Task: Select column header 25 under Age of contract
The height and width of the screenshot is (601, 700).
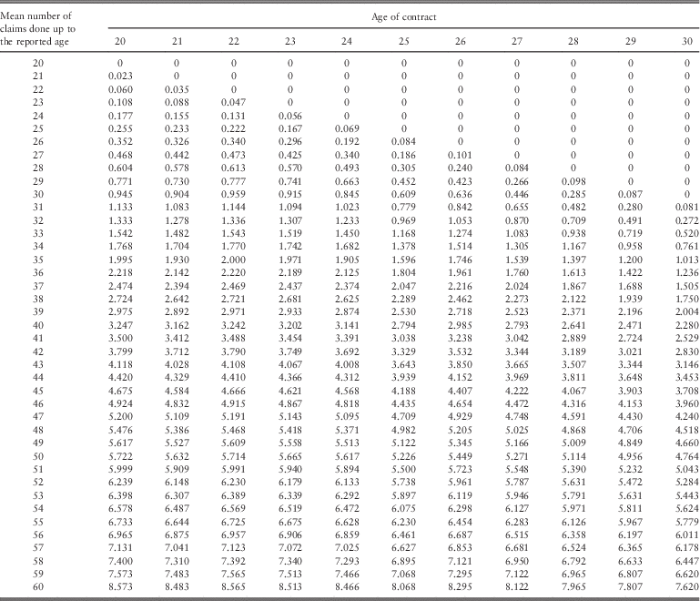Action: click(403, 41)
